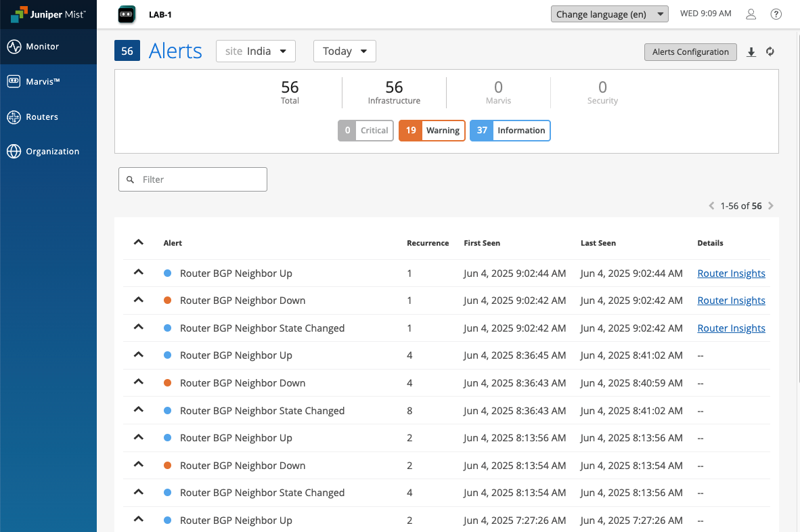Click the Alerts Configuration button
Image resolution: width=800 pixels, height=532 pixels.
pos(690,52)
